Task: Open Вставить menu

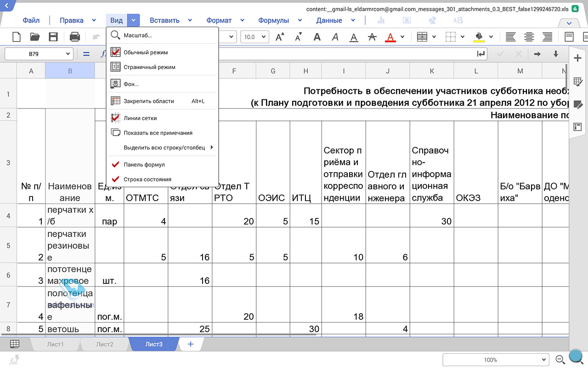Action: tap(164, 20)
